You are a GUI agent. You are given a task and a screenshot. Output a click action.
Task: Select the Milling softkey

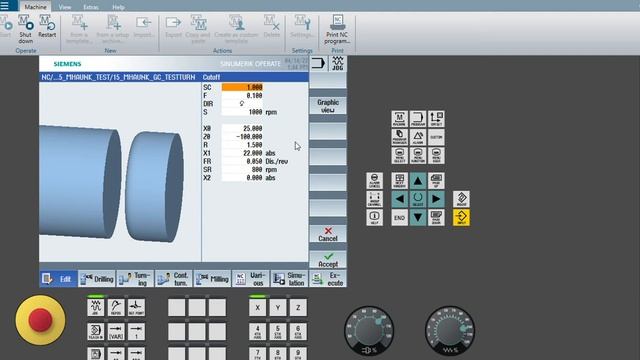click(x=212, y=279)
